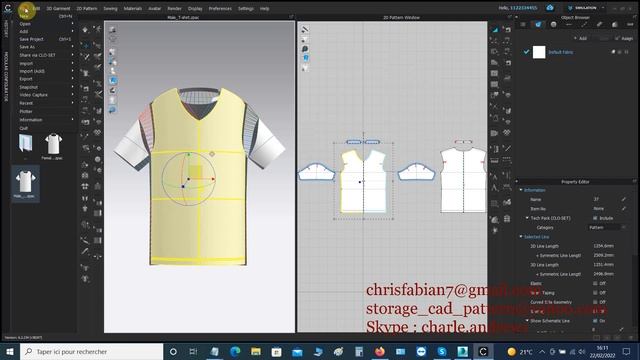
Task: Click Add in the Object Browser
Action: [580, 38]
